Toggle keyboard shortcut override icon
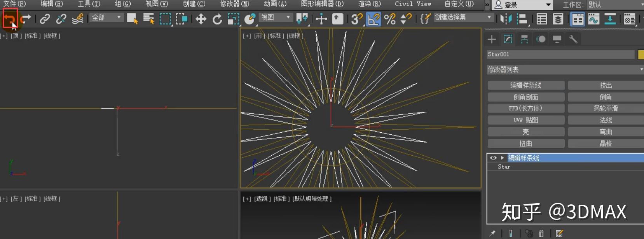Image resolution: width=644 pixels, height=239 pixels. tap(337, 18)
